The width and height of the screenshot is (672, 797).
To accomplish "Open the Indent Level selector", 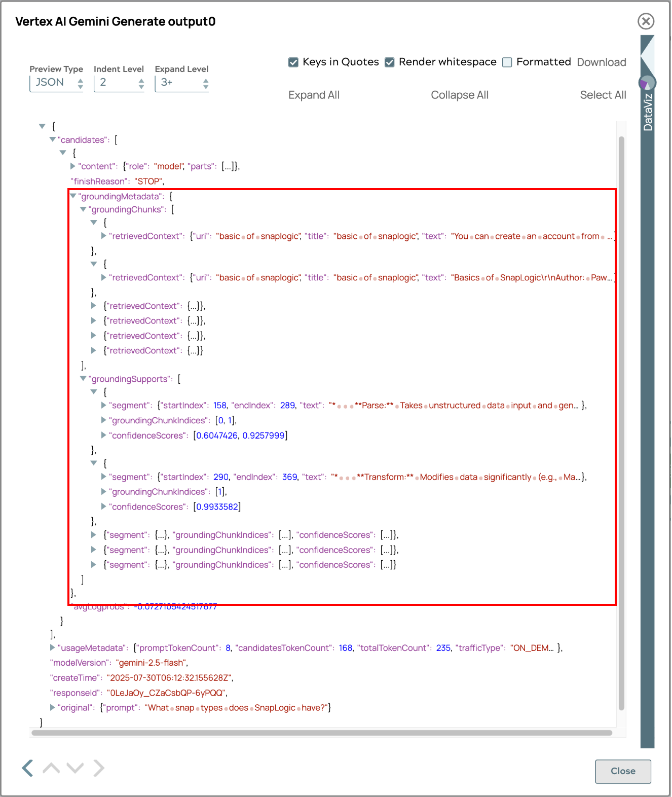I will [x=119, y=83].
